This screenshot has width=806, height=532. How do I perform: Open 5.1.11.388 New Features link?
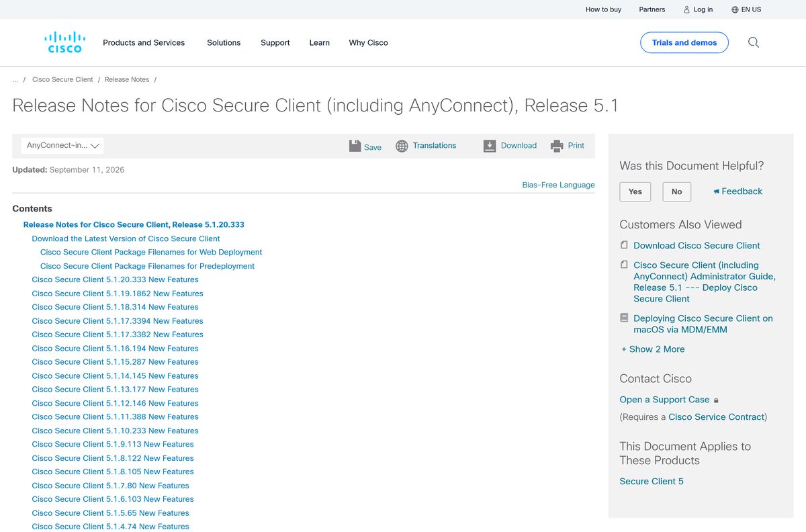116,417
